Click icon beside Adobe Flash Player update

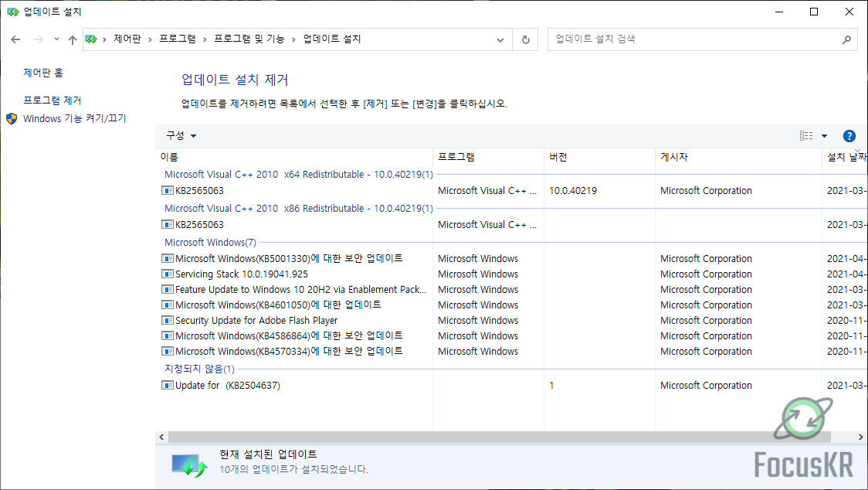[x=167, y=321]
